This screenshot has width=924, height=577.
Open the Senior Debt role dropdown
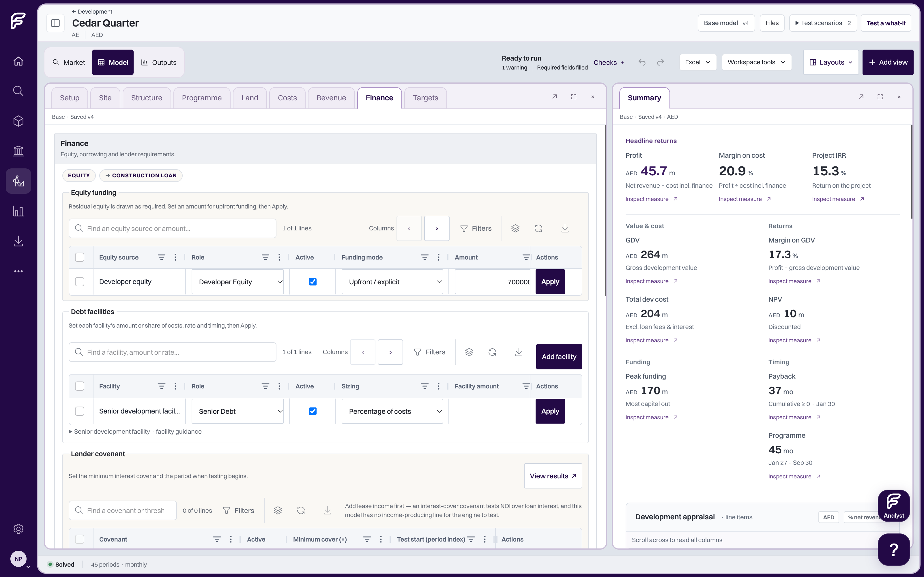(x=237, y=411)
